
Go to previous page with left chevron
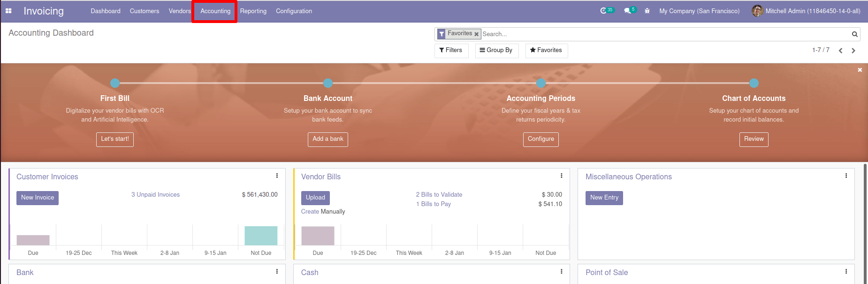(x=841, y=51)
